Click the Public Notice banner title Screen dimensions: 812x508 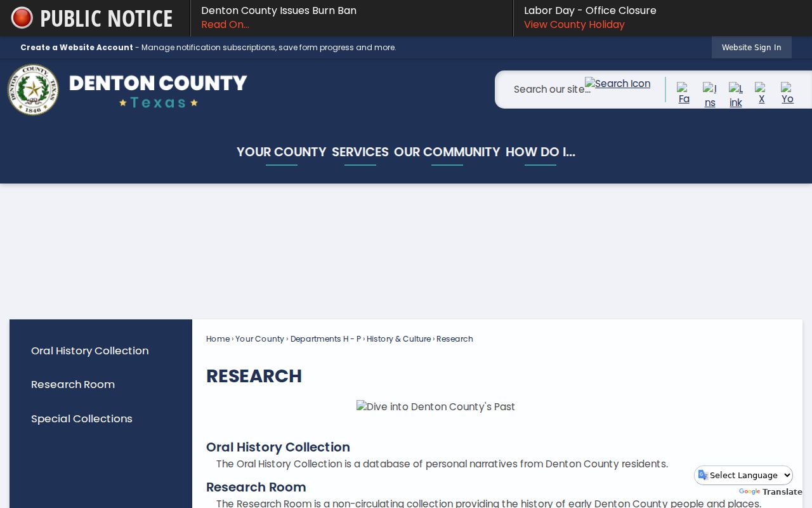[x=107, y=18]
